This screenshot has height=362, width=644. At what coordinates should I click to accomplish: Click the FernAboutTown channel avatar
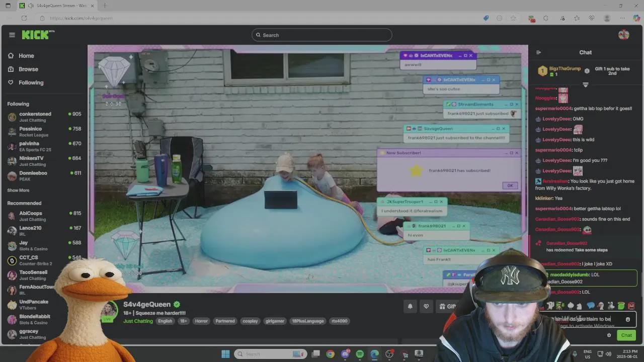12,290
